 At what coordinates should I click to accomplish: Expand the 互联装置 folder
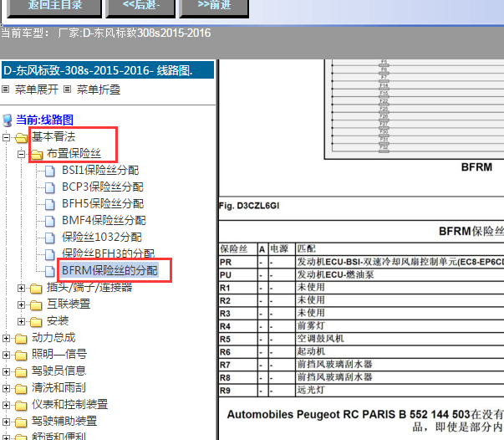click(21, 305)
